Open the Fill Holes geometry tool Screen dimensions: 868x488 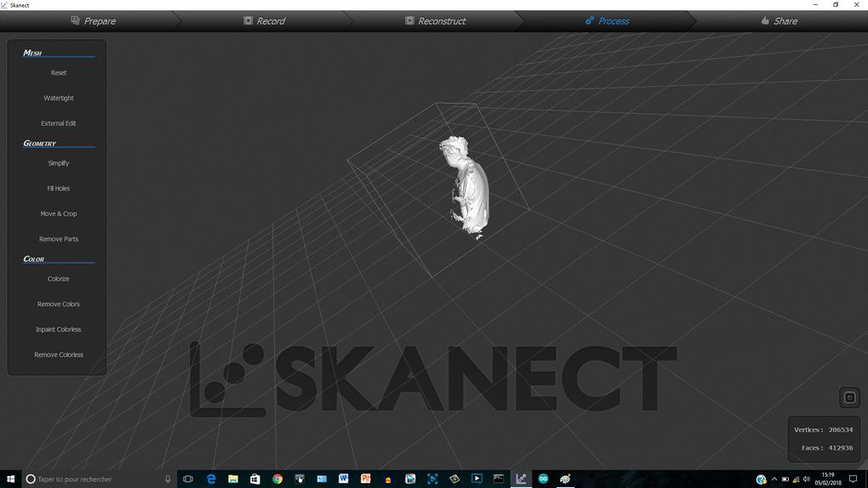click(59, 189)
